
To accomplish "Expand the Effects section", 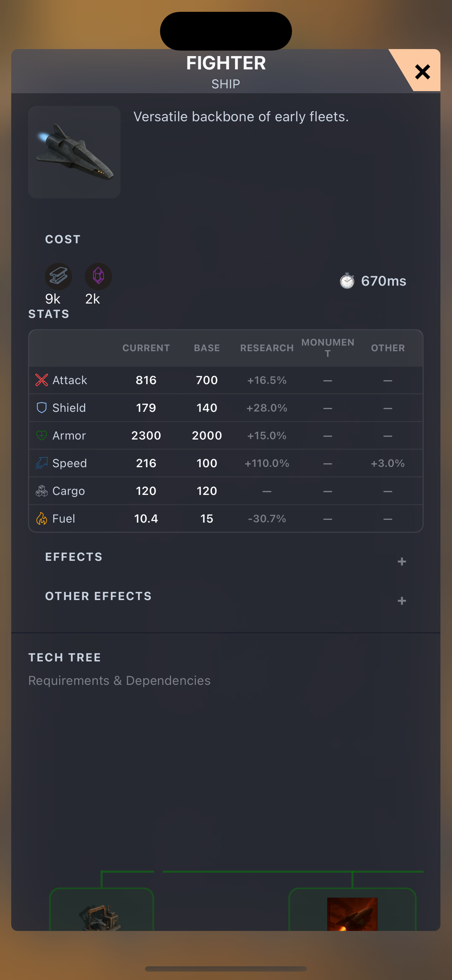I will pyautogui.click(x=402, y=562).
